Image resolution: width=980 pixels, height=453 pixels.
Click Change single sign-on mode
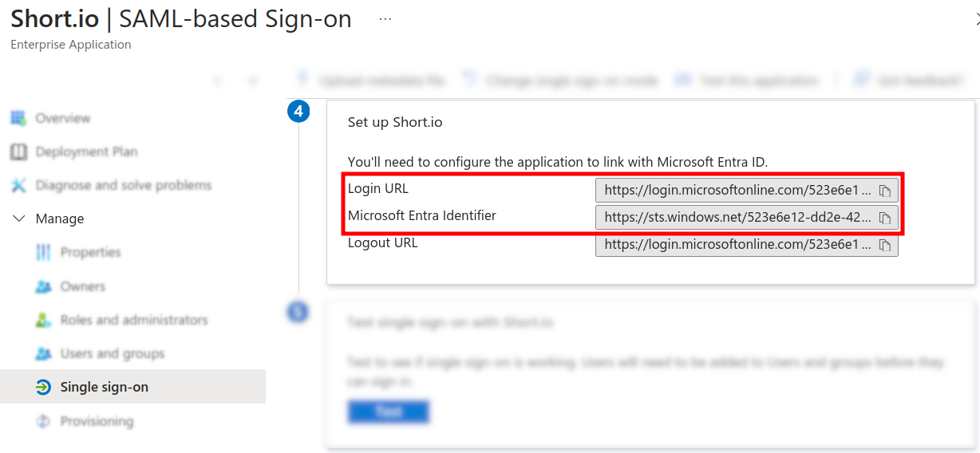click(561, 81)
